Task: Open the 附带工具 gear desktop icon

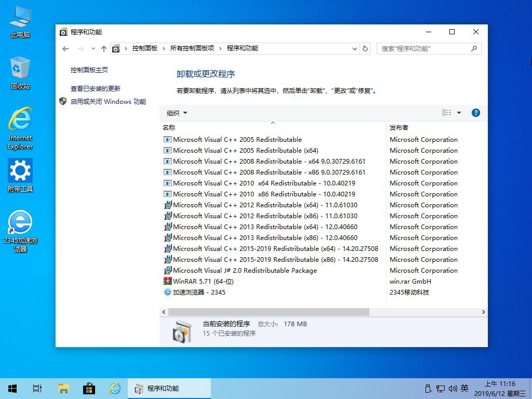Action: tap(20, 176)
